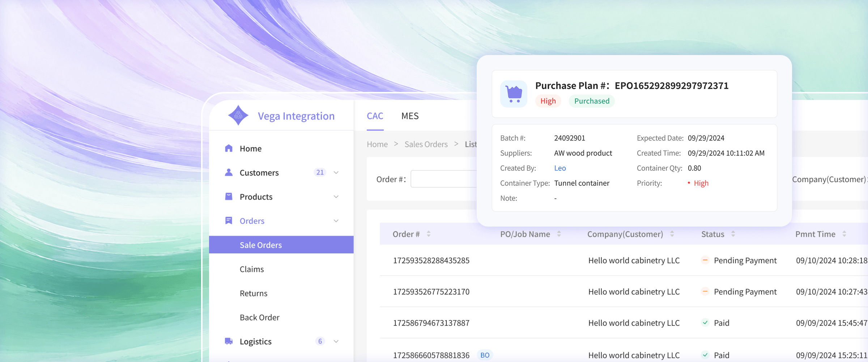This screenshot has width=868, height=362.
Task: Click container quantity 0.80
Action: 694,168
